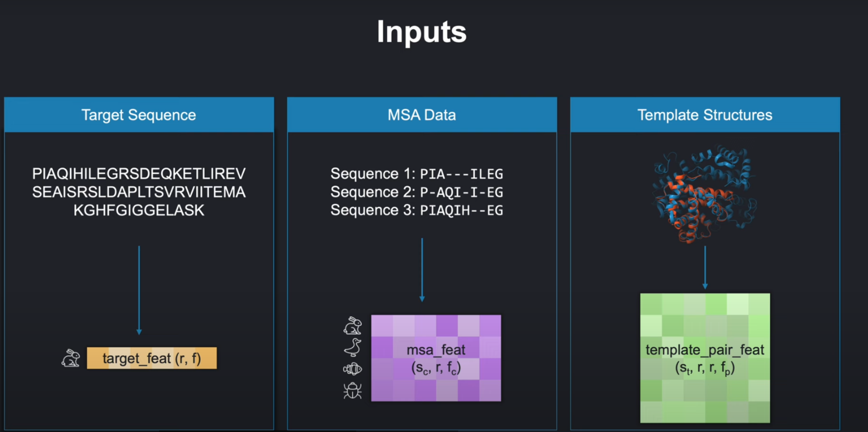Click the orange target_feat (r, f) bar
Image resolution: width=868 pixels, height=432 pixels.
152,358
